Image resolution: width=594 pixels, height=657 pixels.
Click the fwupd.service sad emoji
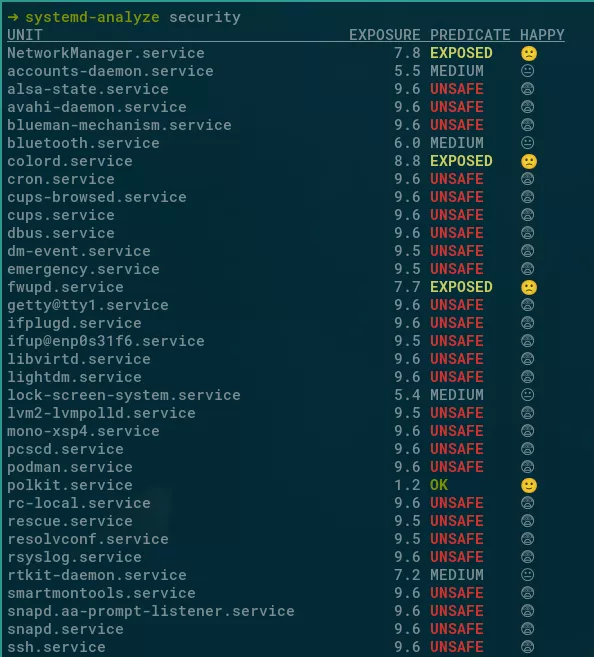pos(529,287)
